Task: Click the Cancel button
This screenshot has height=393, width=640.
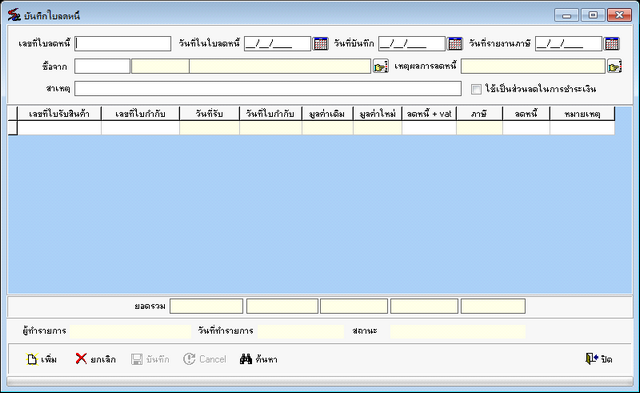Action: pos(205,359)
